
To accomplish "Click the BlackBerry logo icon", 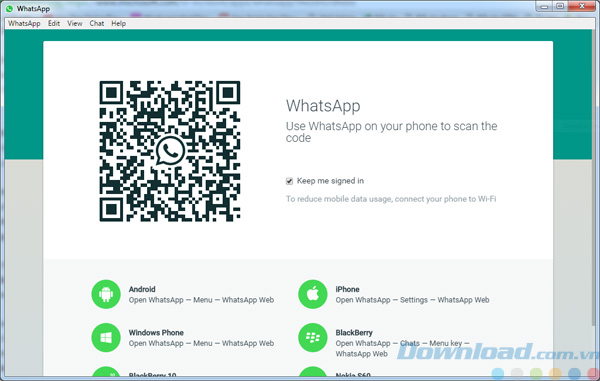I will click(313, 337).
